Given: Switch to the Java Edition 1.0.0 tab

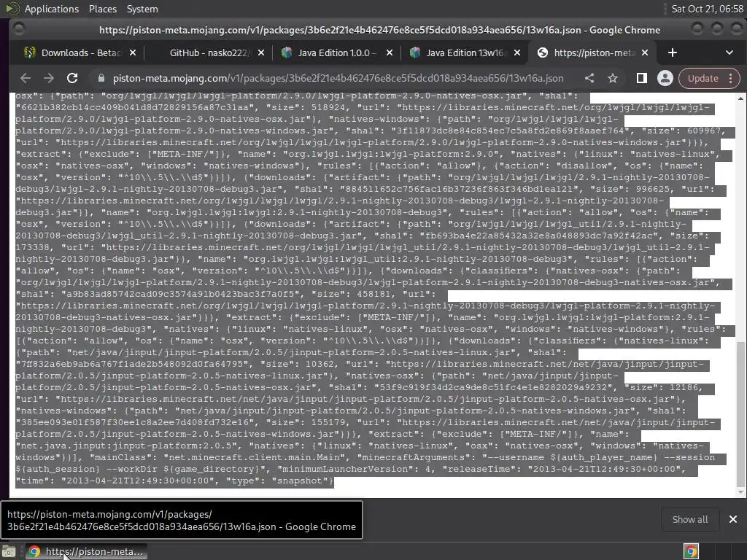Looking at the screenshot, I should 337,52.
